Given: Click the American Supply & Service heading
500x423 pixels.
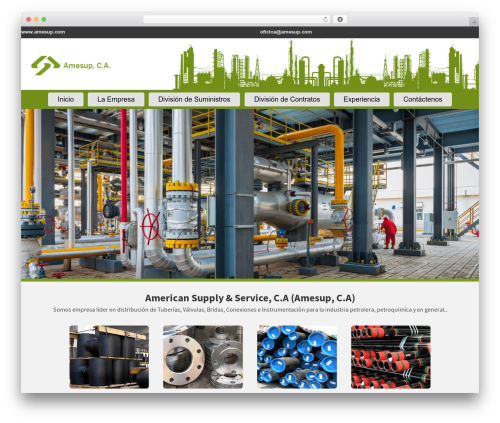Looking at the screenshot, I should 250,298.
